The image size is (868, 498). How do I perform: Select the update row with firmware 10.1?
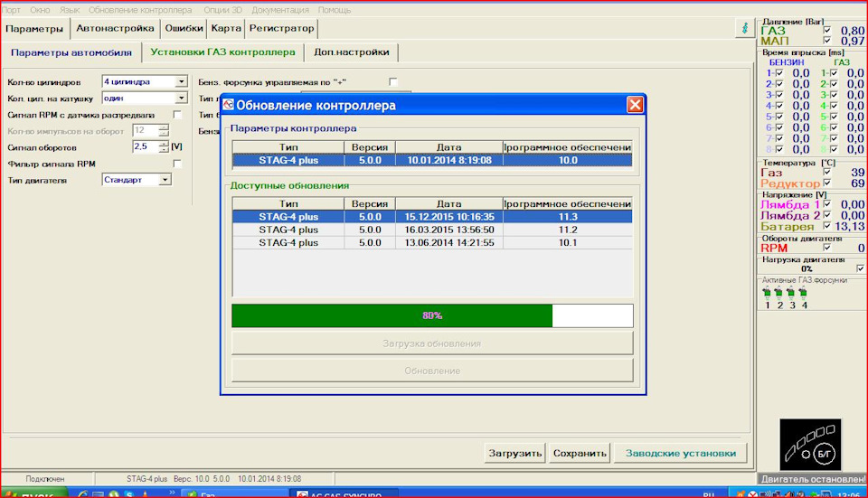point(432,242)
